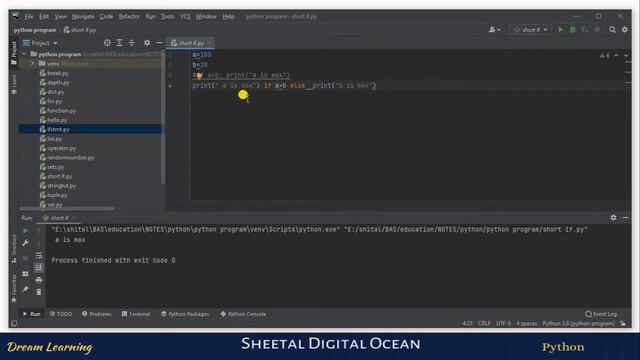Toggle scroll to end in Run console
Viewport: 640px width, 360px height.
(39, 267)
